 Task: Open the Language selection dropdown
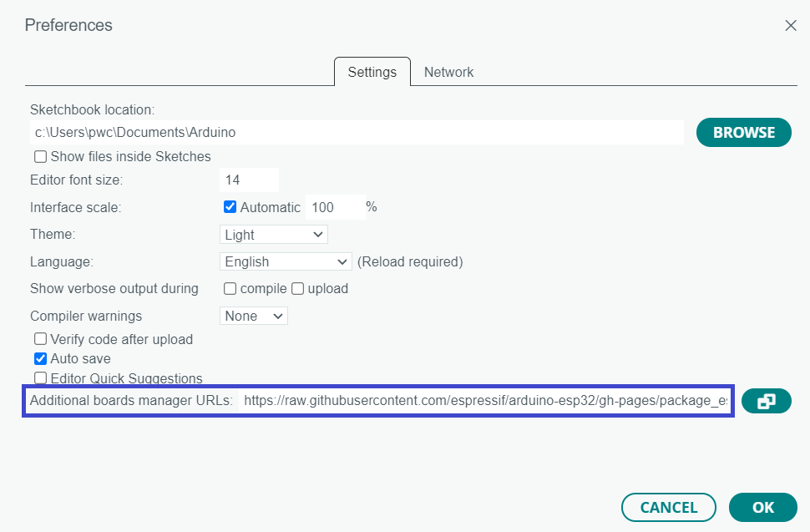pyautogui.click(x=285, y=261)
